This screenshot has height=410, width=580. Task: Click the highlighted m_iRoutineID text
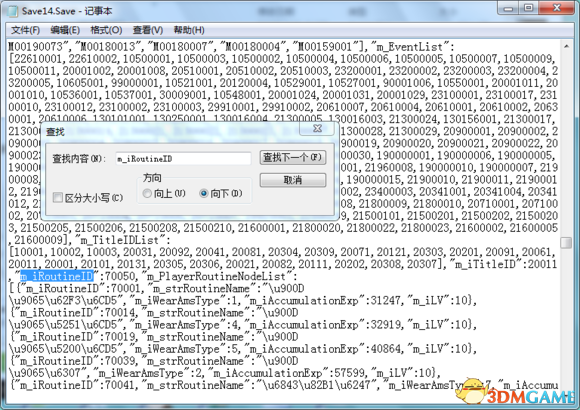56,276
